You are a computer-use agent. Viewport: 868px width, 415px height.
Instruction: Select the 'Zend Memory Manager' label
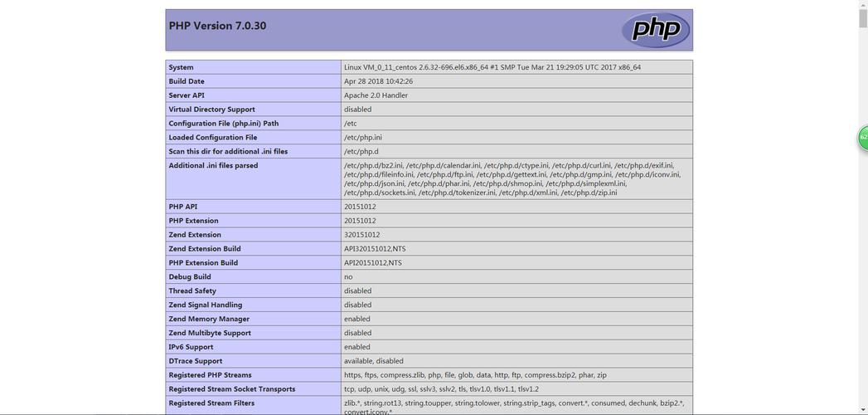pos(209,320)
